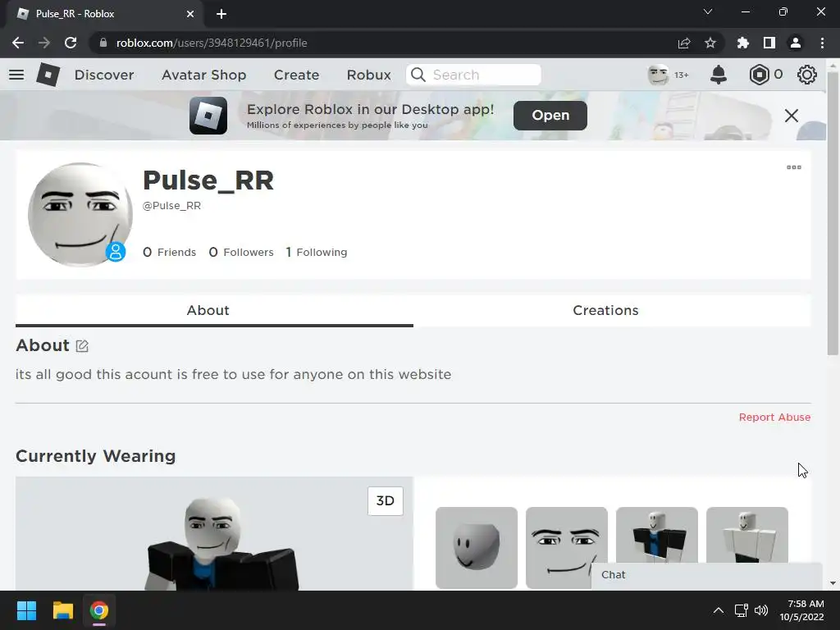The height and width of the screenshot is (630, 840).
Task: Switch the avatar view with 3D button
Action: 386,501
